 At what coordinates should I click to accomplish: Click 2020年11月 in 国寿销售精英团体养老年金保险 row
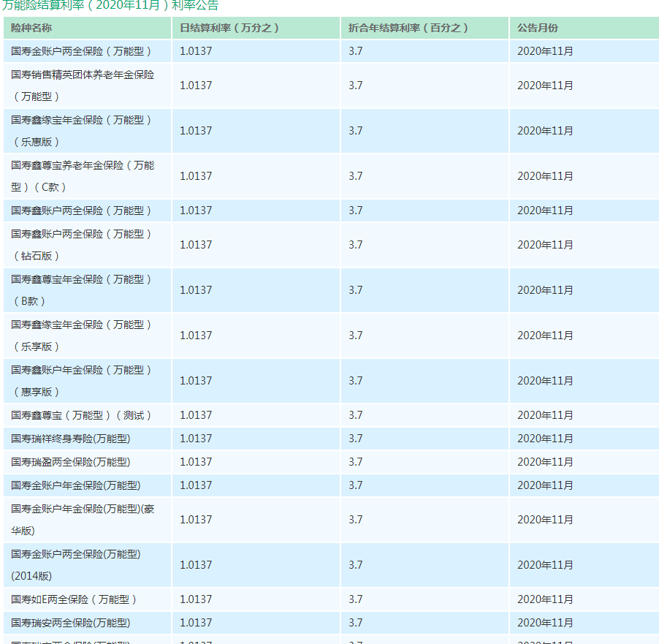[545, 86]
